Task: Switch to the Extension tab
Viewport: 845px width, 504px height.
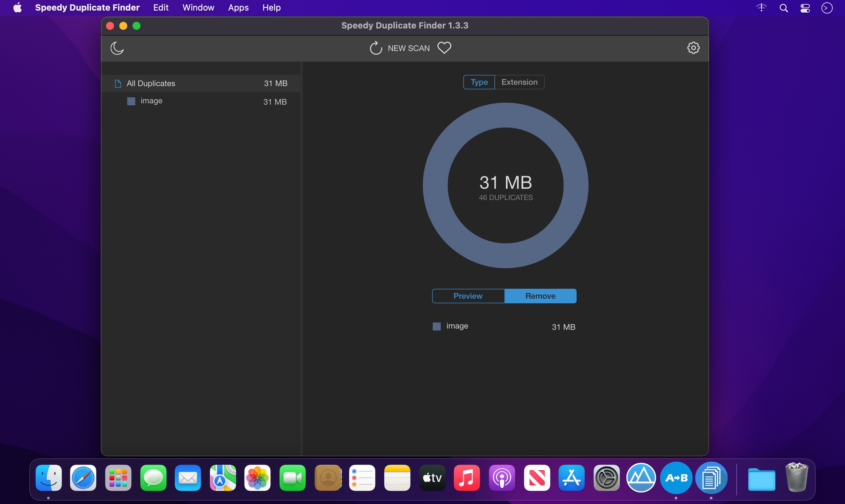Action: point(520,82)
